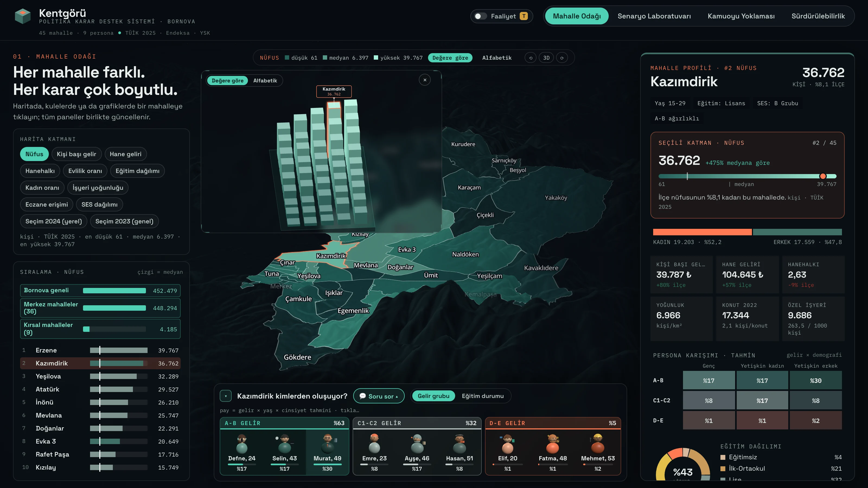Select the Eczane erişimi map layer

click(46, 204)
